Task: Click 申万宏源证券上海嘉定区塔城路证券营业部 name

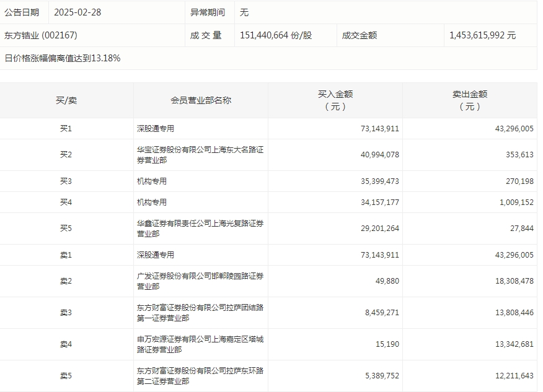Action: tap(200, 344)
